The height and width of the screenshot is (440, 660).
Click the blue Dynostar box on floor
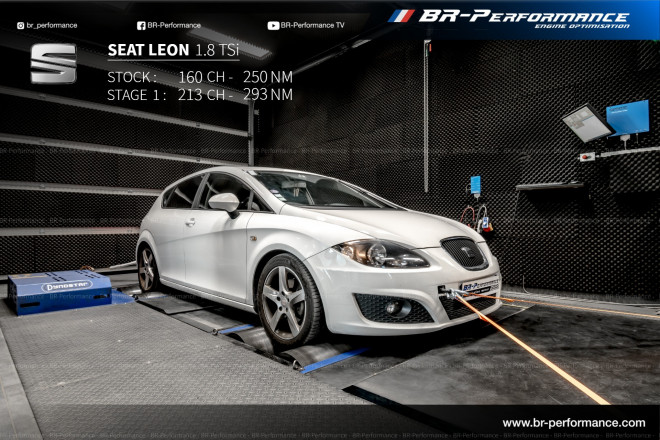(60, 290)
